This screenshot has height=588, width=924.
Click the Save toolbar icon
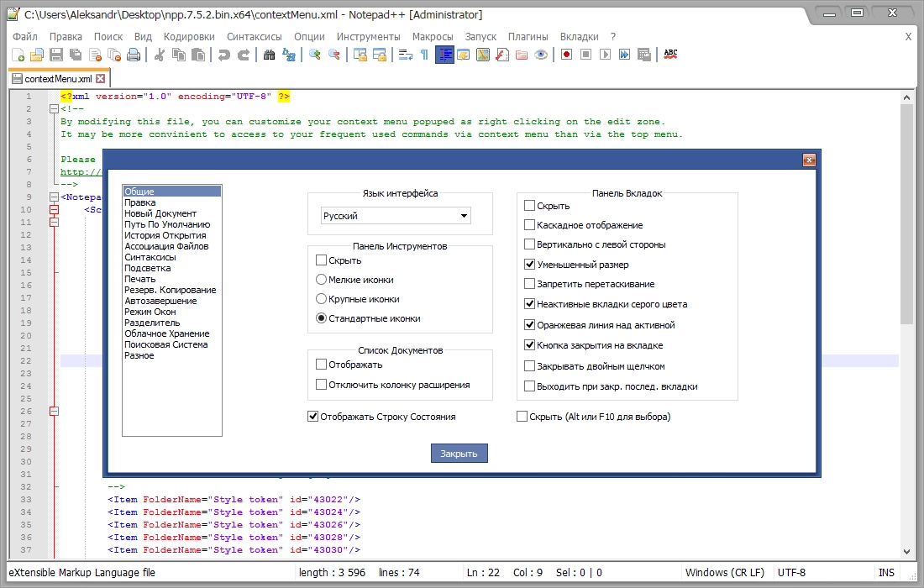(56, 55)
